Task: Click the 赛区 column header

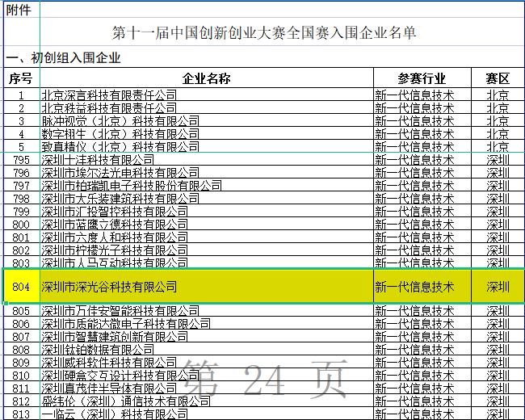Action: click(498, 78)
